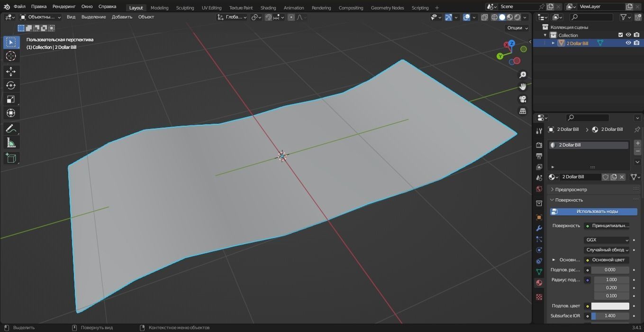Screen dimensions: 644x332
Task: Open the Texture properties checker tab
Action: (539, 297)
